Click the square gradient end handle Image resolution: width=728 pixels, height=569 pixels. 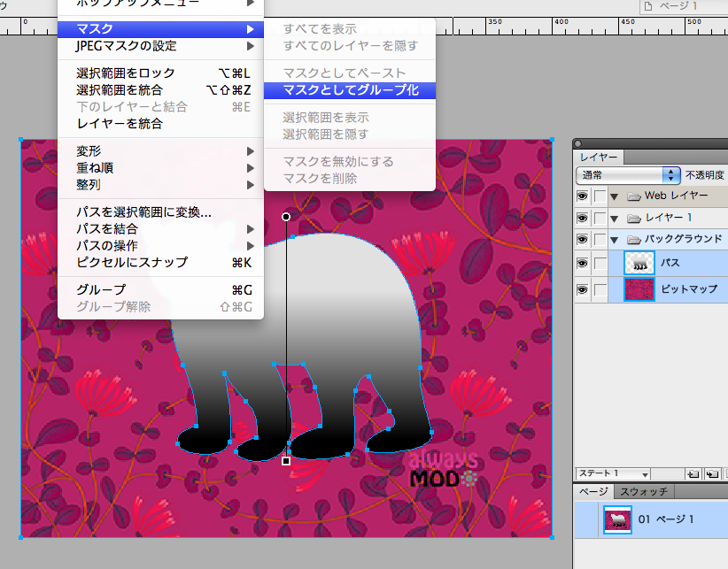click(x=286, y=460)
